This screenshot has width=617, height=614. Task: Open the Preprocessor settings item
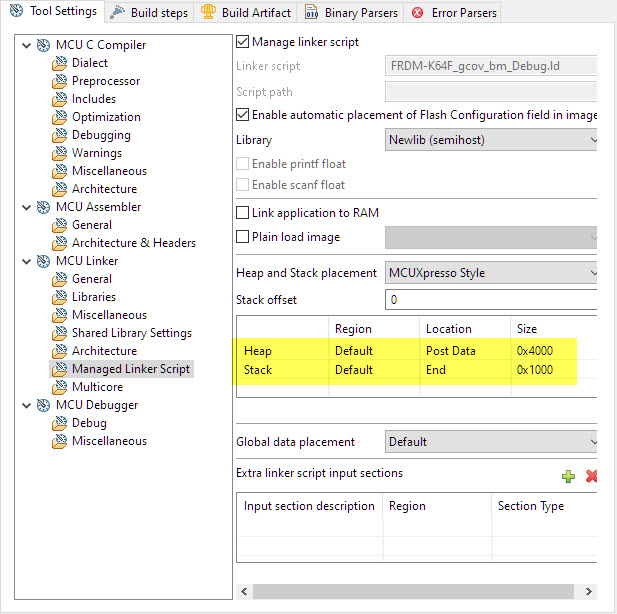click(x=105, y=81)
